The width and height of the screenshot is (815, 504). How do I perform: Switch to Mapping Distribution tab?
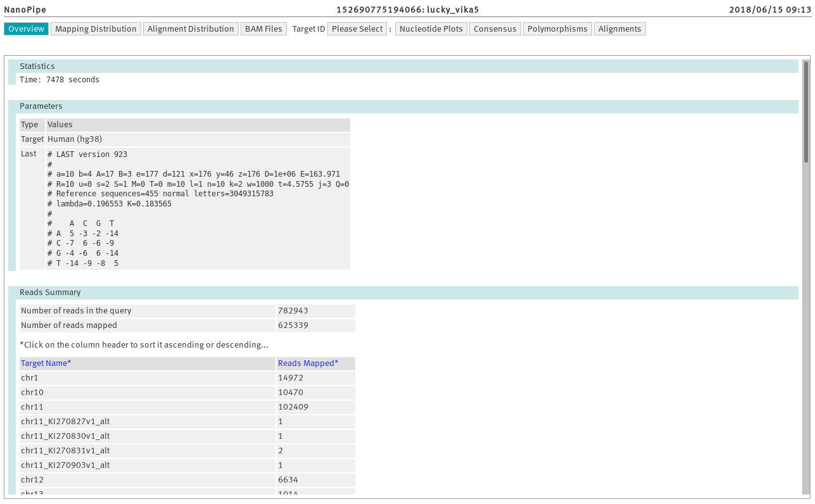click(96, 29)
